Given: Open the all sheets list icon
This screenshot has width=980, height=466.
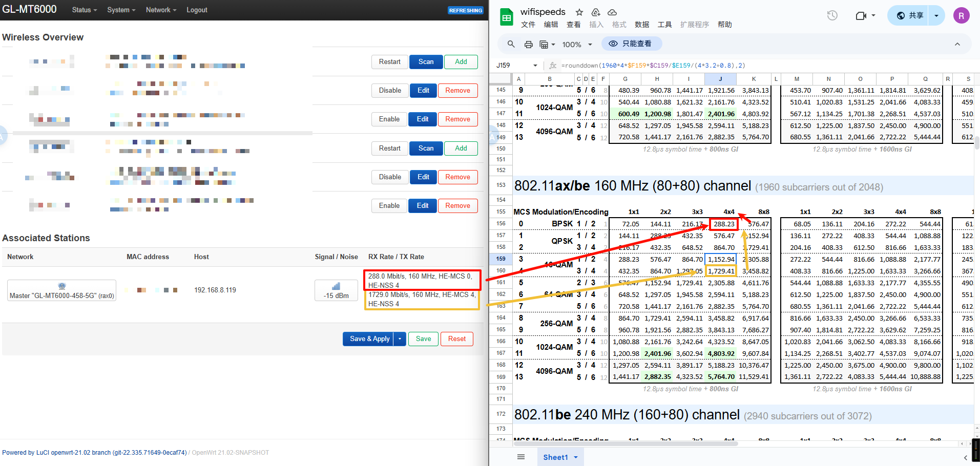Looking at the screenshot, I should coord(521,457).
